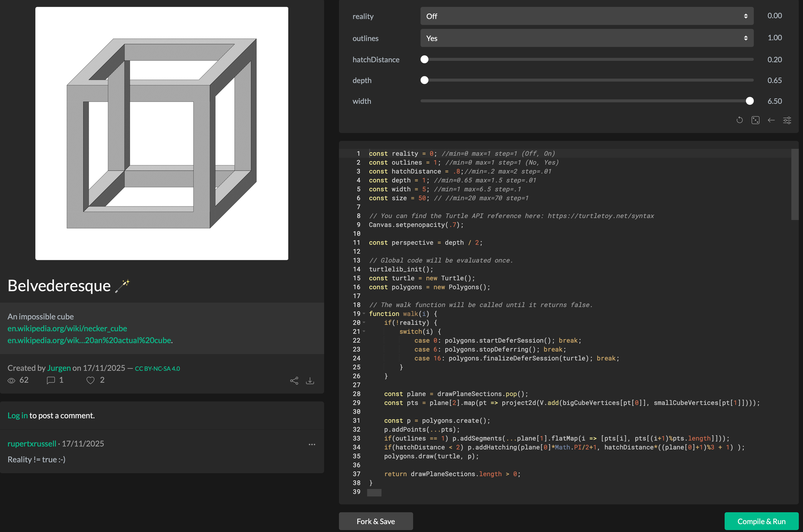Click the left arrow icon under sliders
This screenshot has width=803, height=532.
771,120
